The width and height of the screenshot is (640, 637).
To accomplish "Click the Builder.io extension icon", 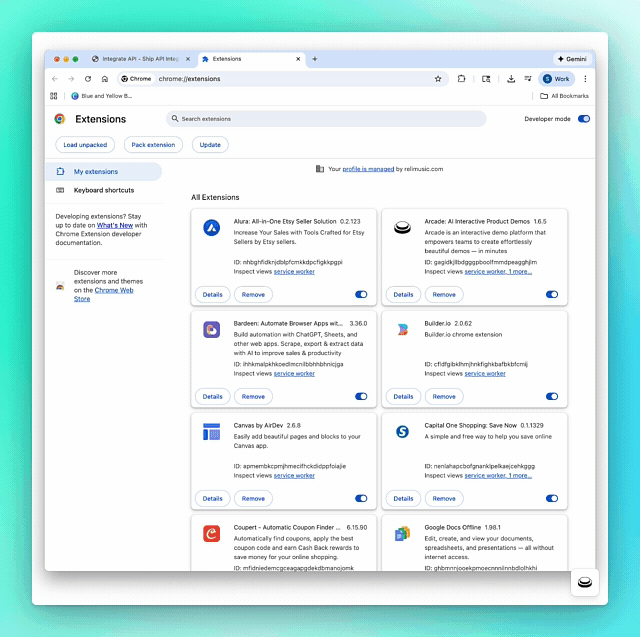I will pyautogui.click(x=402, y=329).
